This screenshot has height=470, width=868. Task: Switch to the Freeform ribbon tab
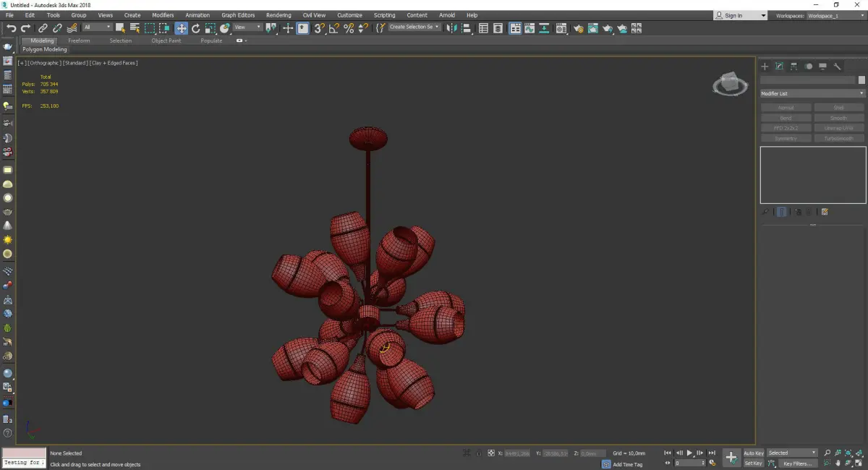[79, 40]
